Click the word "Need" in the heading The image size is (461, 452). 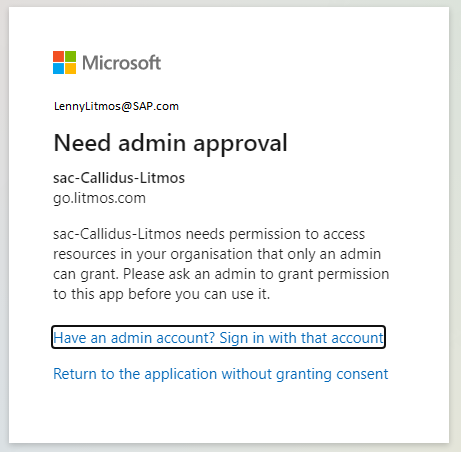(82, 143)
